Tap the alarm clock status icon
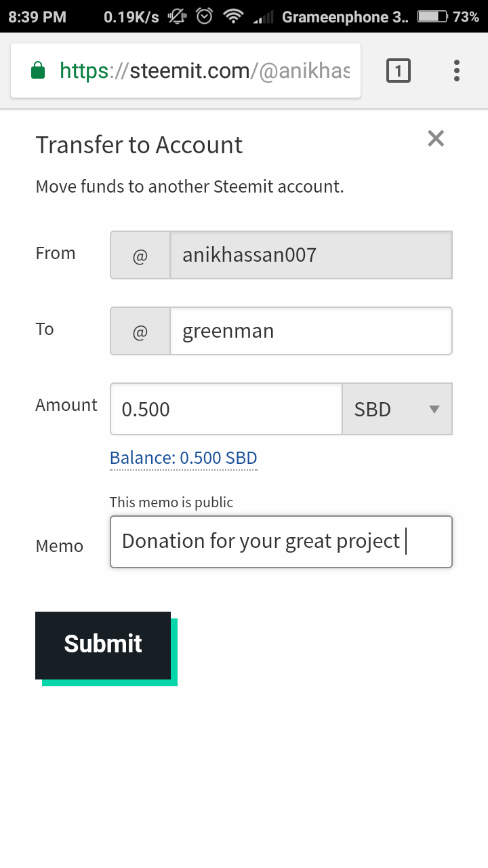Image resolution: width=488 pixels, height=868 pixels. [205, 16]
